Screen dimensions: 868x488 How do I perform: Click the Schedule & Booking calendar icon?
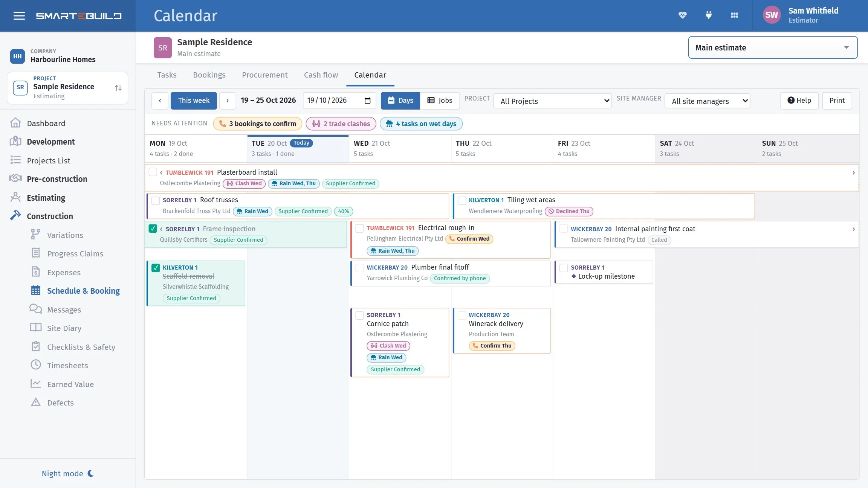pos(36,290)
